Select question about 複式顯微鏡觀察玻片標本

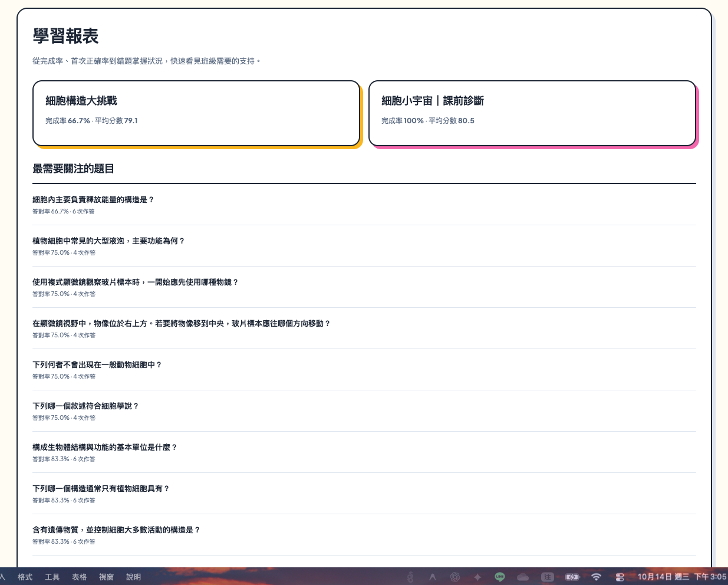[x=364, y=287]
